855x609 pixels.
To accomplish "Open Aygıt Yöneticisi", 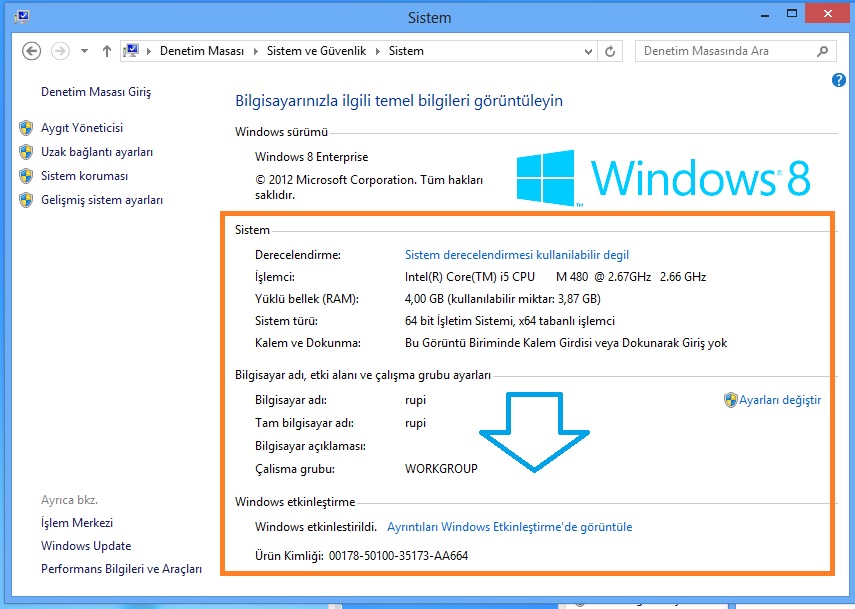I will (82, 128).
